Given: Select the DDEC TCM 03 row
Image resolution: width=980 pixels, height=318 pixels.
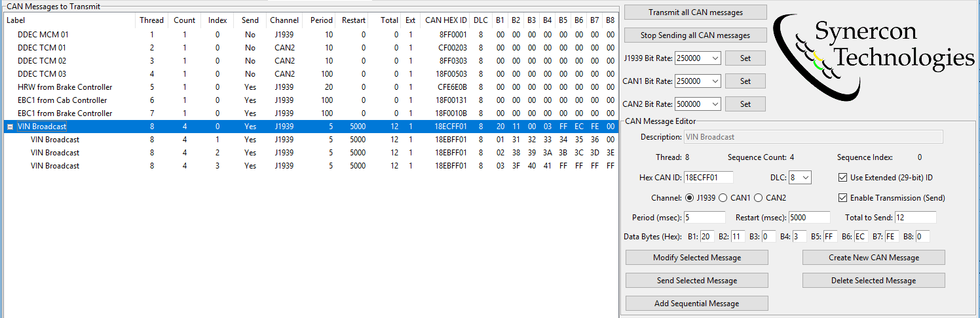Looking at the screenshot, I should (311, 74).
